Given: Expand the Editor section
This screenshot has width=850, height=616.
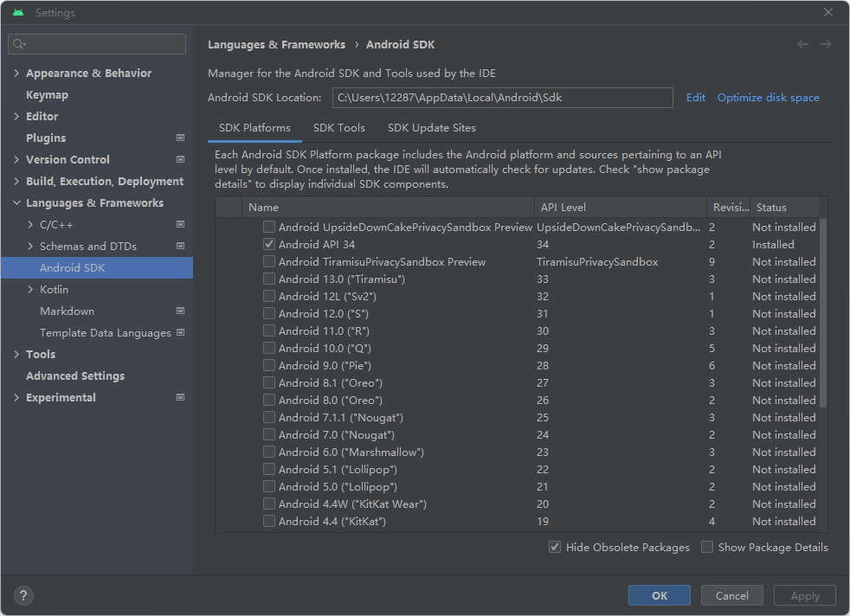Looking at the screenshot, I should 16,117.
